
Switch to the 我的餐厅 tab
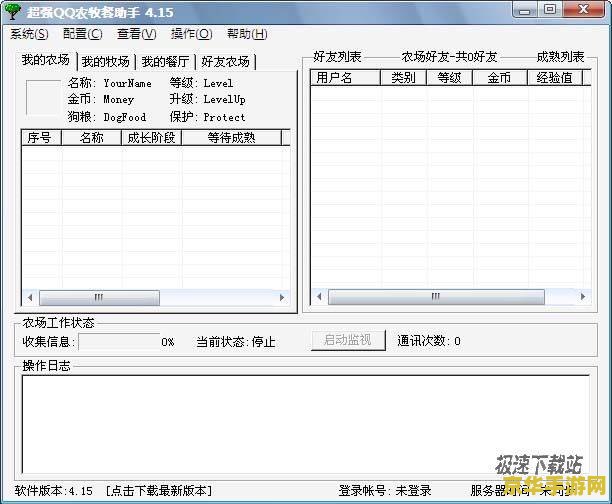(x=165, y=61)
